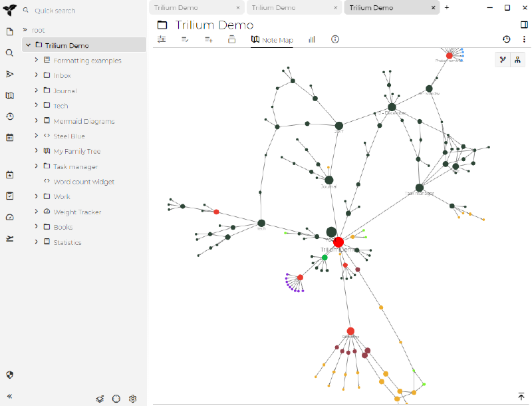Open recent changes from the sidebar clock icon
This screenshot has height=406, width=532.
coord(10,116)
